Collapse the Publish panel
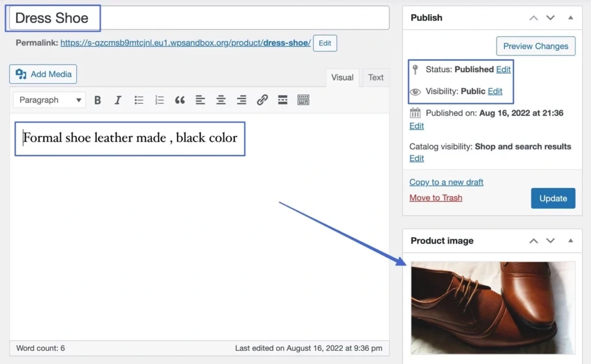Viewport: 591px width, 364px height. (570, 18)
